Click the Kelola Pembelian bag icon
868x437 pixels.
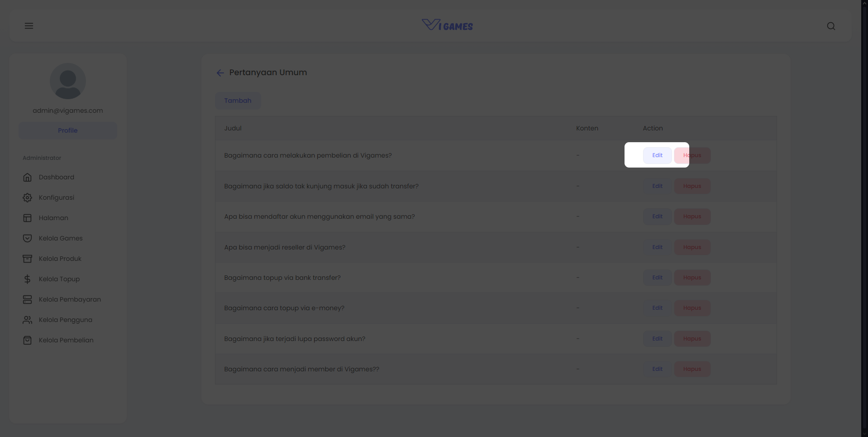[27, 340]
